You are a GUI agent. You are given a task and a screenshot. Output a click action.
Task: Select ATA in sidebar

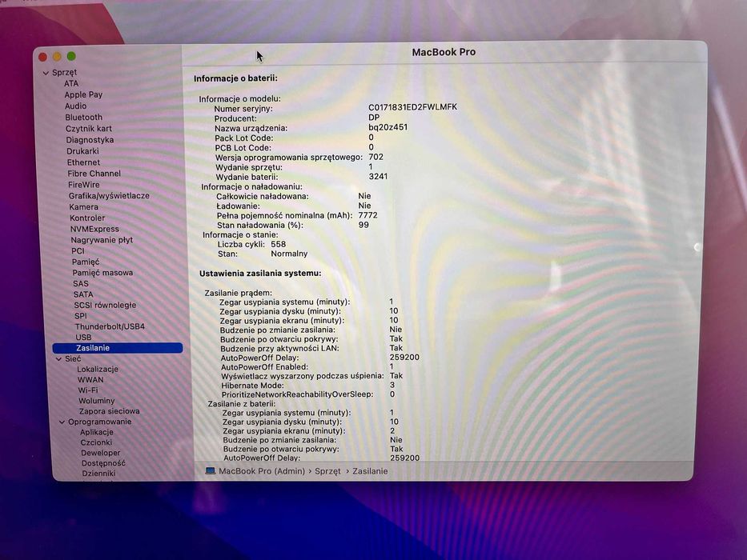pos(71,83)
